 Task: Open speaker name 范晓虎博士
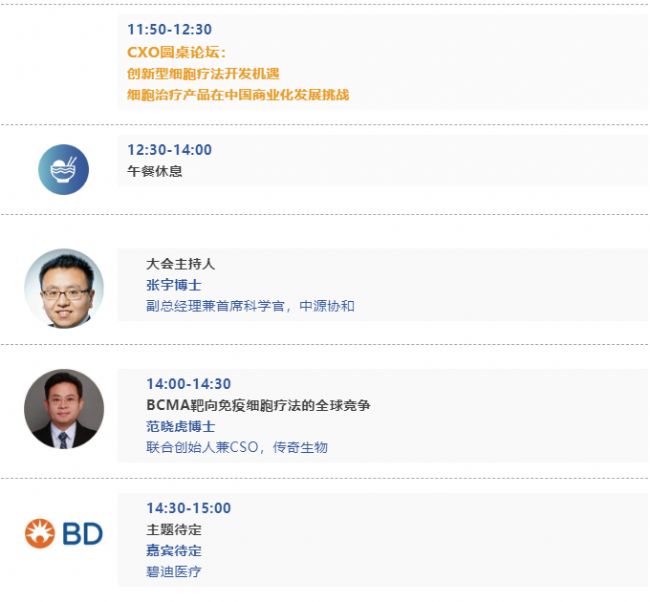click(180, 426)
